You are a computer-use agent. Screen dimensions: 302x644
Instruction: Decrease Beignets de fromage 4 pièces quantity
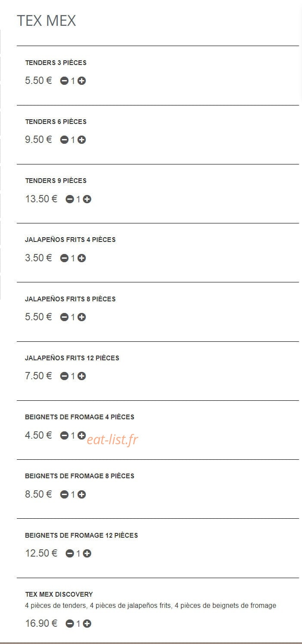[x=64, y=436]
